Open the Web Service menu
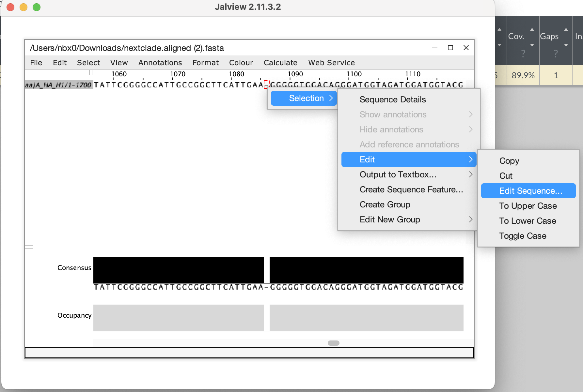 (331, 63)
